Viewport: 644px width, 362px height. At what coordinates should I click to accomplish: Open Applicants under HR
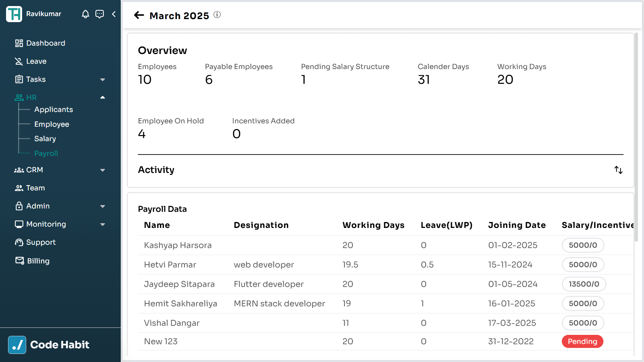(54, 110)
